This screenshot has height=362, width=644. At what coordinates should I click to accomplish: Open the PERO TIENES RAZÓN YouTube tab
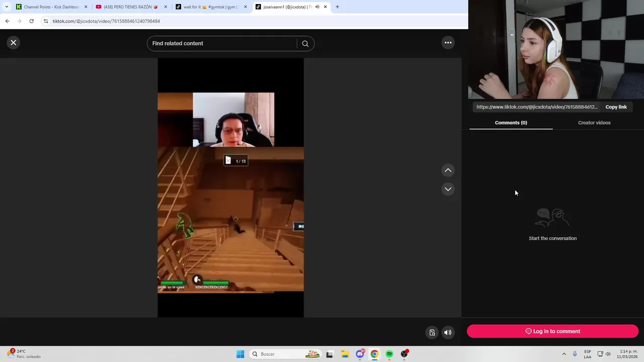[131, 7]
